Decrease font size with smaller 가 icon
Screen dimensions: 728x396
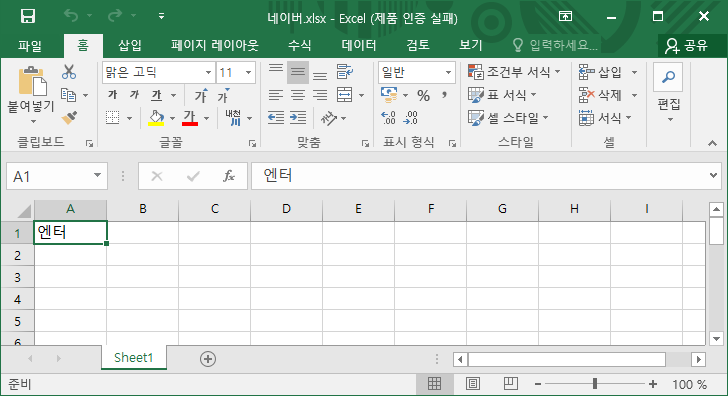224,95
